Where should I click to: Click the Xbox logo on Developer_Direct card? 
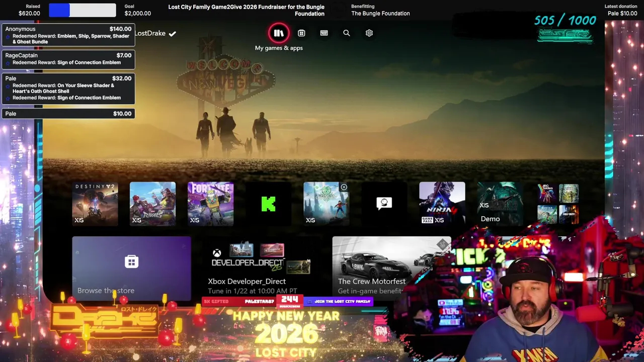[x=217, y=253]
